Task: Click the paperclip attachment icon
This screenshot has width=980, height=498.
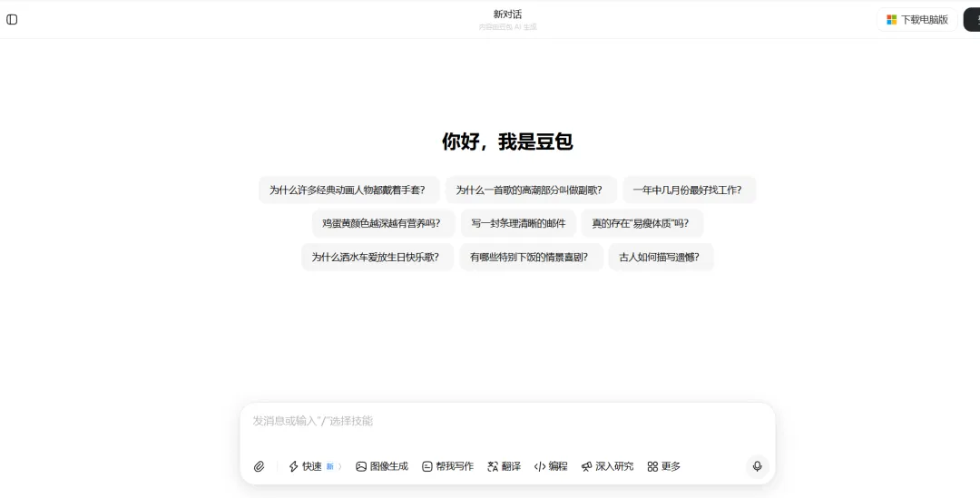Action: [x=259, y=466]
